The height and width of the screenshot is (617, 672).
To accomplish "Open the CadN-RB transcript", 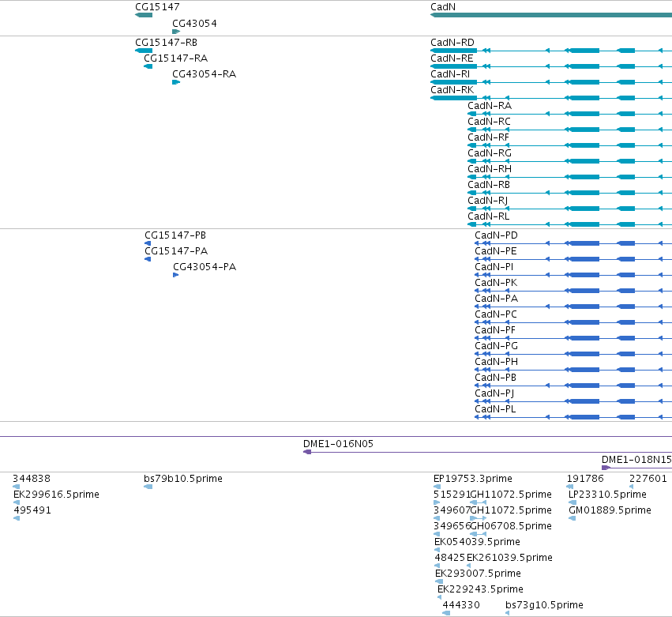I will (489, 185).
